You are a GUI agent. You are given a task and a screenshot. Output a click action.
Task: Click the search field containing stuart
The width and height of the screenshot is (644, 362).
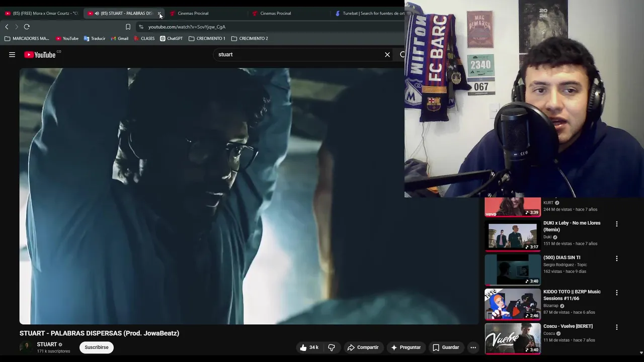coord(299,54)
